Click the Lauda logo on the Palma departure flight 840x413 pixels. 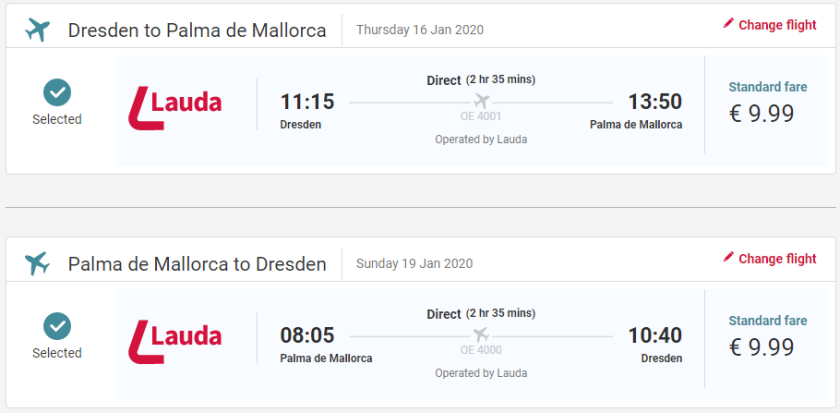point(175,339)
